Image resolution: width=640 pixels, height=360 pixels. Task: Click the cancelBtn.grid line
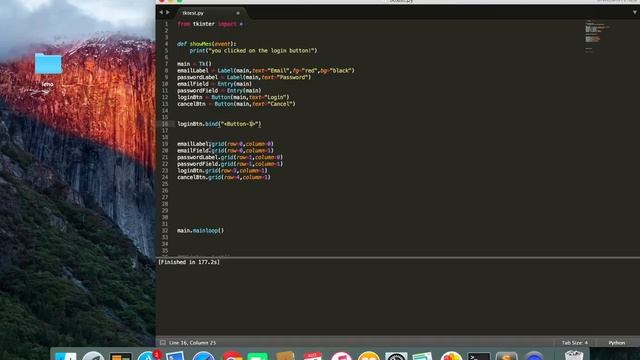pos(224,177)
